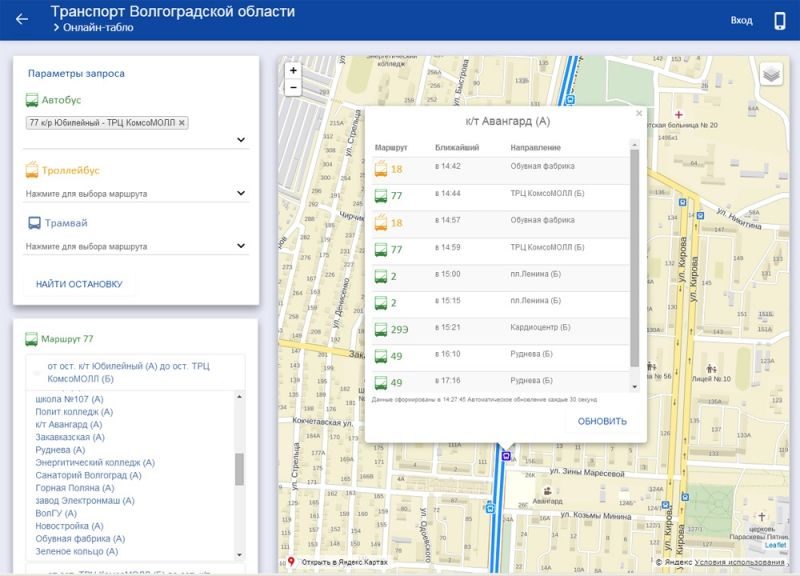This screenshot has width=800, height=576.
Task: Click the Вход login link
Action: (741, 20)
